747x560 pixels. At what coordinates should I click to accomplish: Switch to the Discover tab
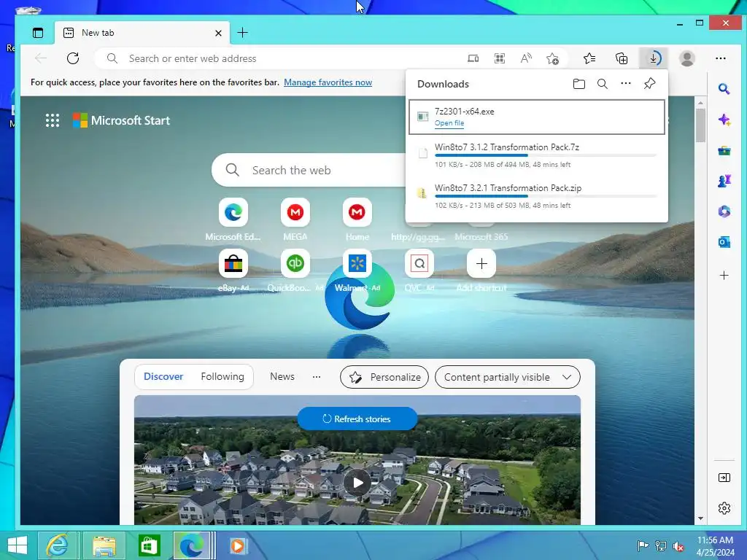(163, 377)
